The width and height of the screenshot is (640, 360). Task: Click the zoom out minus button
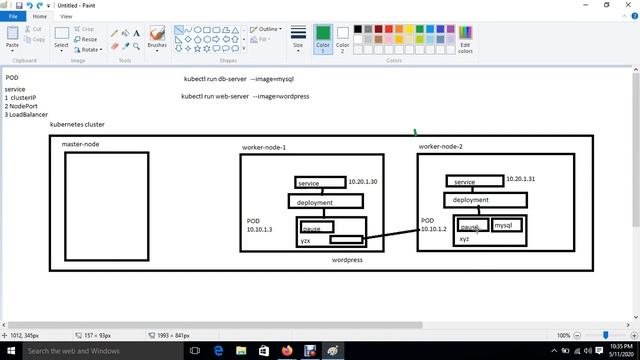(x=577, y=336)
